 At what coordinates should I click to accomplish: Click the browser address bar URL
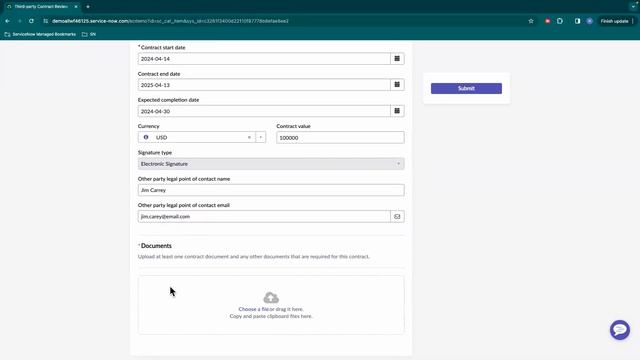tap(170, 21)
